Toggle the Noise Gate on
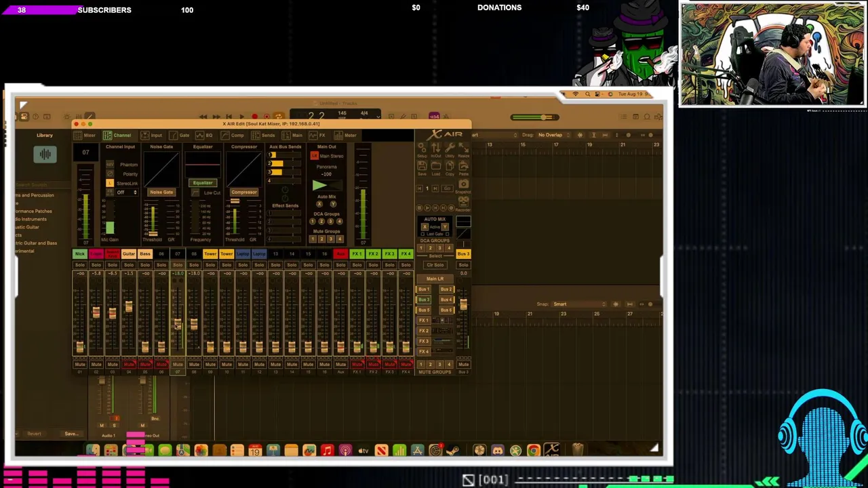868x488 pixels. [x=161, y=192]
